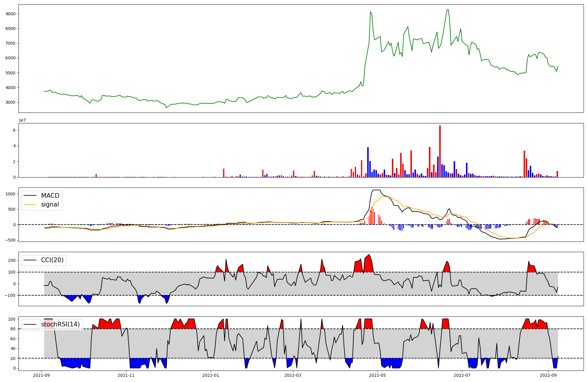Select the stochRSI(14) legend entry

(x=60, y=324)
